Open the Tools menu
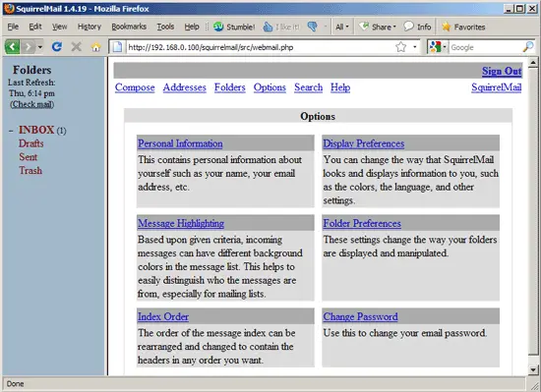 tap(165, 27)
